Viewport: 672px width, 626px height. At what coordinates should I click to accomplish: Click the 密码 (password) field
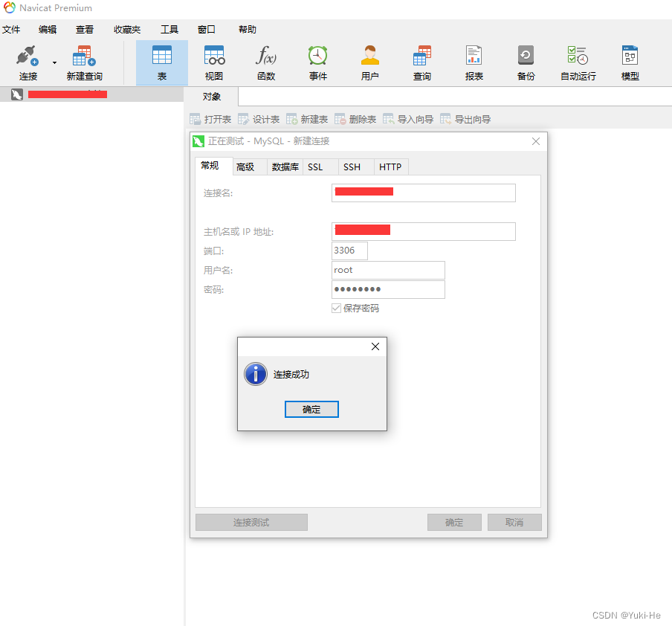pyautogui.click(x=388, y=289)
